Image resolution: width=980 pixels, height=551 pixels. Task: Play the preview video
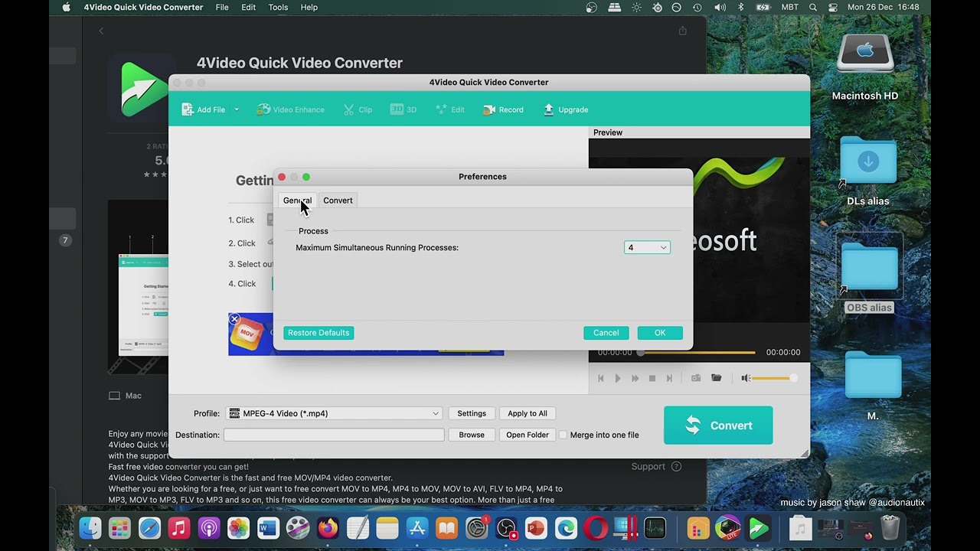tap(618, 378)
